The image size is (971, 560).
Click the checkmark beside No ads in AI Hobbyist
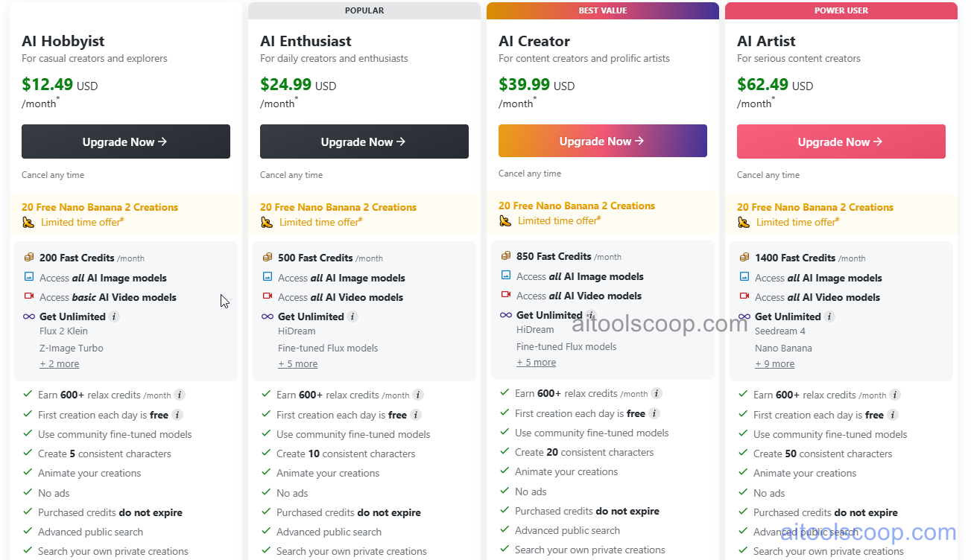27,493
